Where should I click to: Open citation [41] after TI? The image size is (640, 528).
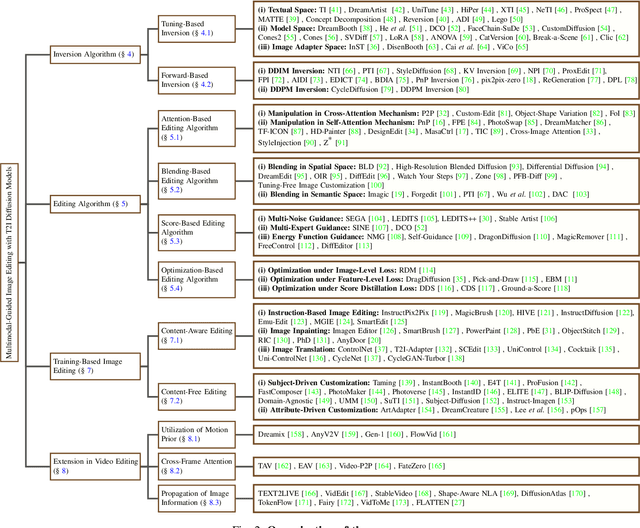click(335, 10)
